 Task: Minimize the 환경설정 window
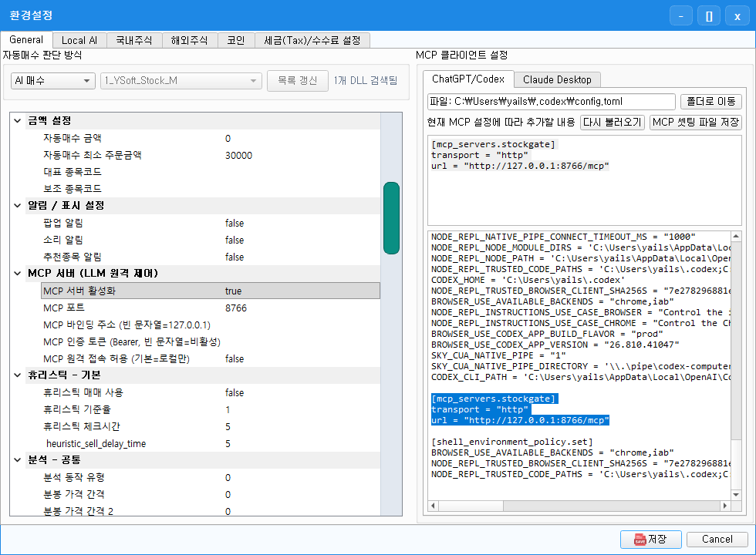click(680, 16)
